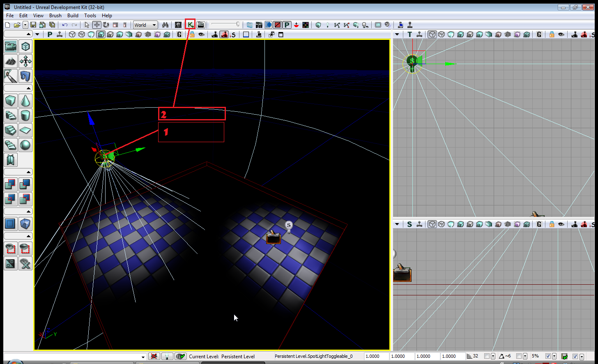Viewport: 598px width, 364px height.
Task: Select the Sphere brush builder tool
Action: (x=25, y=145)
